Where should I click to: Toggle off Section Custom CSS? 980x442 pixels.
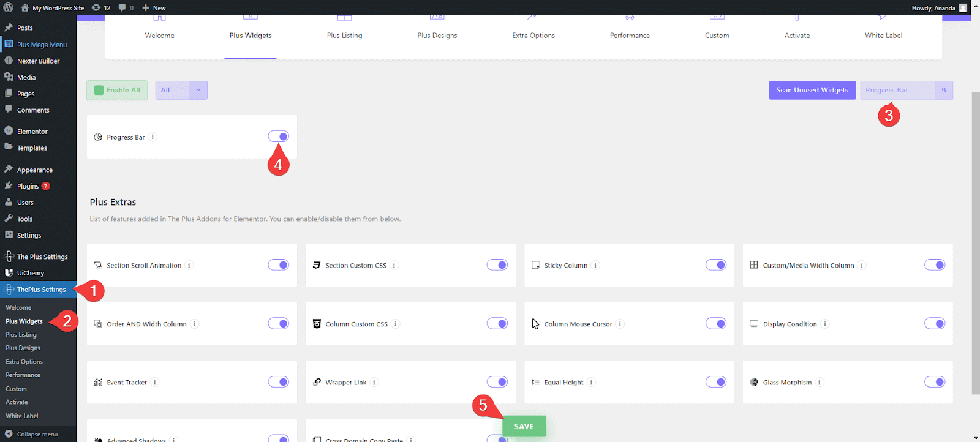(x=497, y=265)
